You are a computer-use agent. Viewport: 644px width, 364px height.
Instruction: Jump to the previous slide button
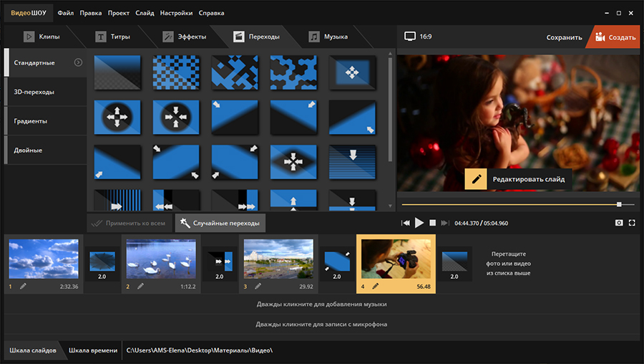pos(406,223)
